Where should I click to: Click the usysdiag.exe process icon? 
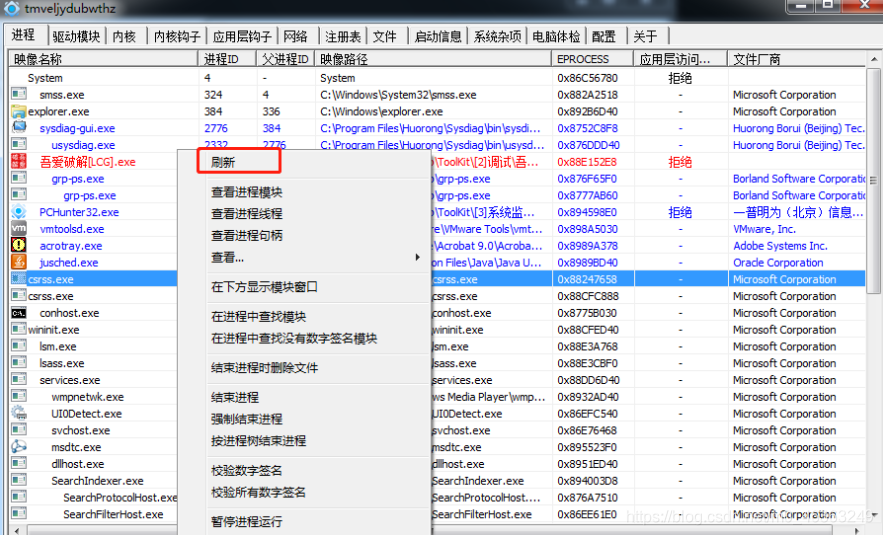(x=19, y=144)
